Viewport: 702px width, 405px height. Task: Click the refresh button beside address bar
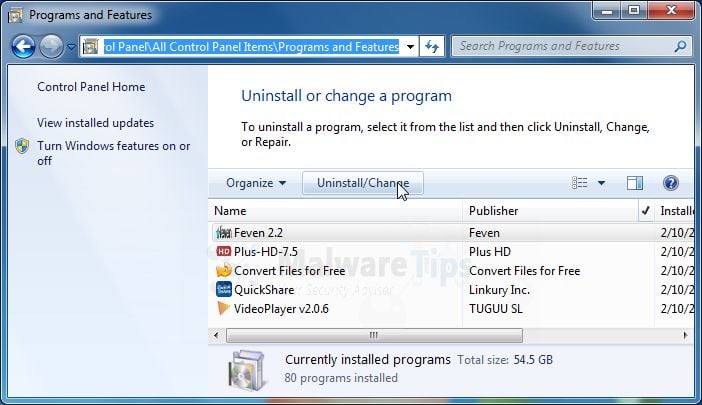coord(432,47)
